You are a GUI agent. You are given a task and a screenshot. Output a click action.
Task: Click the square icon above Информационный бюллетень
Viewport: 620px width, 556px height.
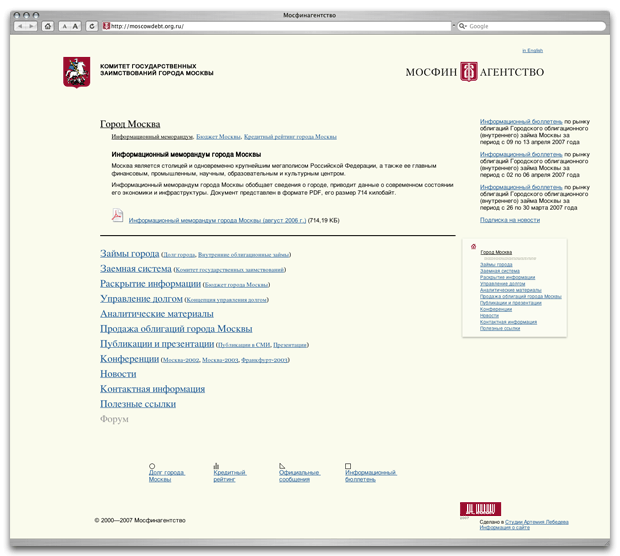tap(348, 466)
